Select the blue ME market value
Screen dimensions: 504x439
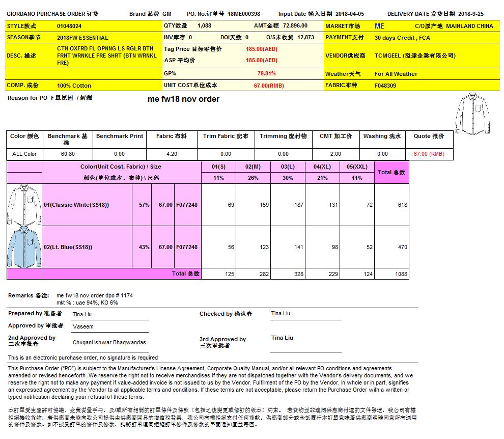tap(379, 26)
